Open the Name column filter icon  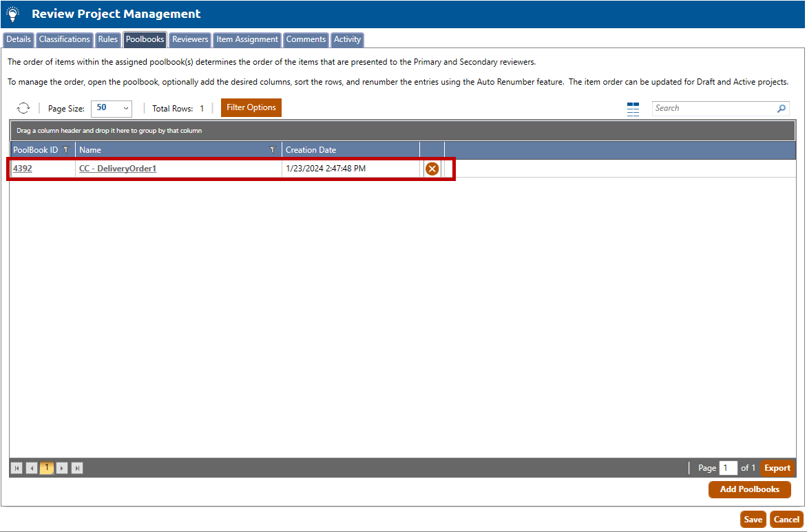point(272,150)
